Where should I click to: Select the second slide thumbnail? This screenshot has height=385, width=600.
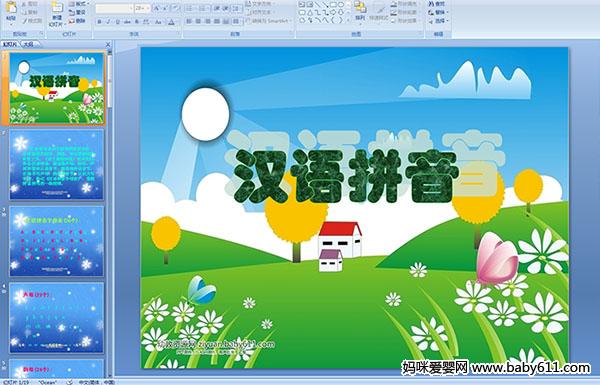(57, 165)
